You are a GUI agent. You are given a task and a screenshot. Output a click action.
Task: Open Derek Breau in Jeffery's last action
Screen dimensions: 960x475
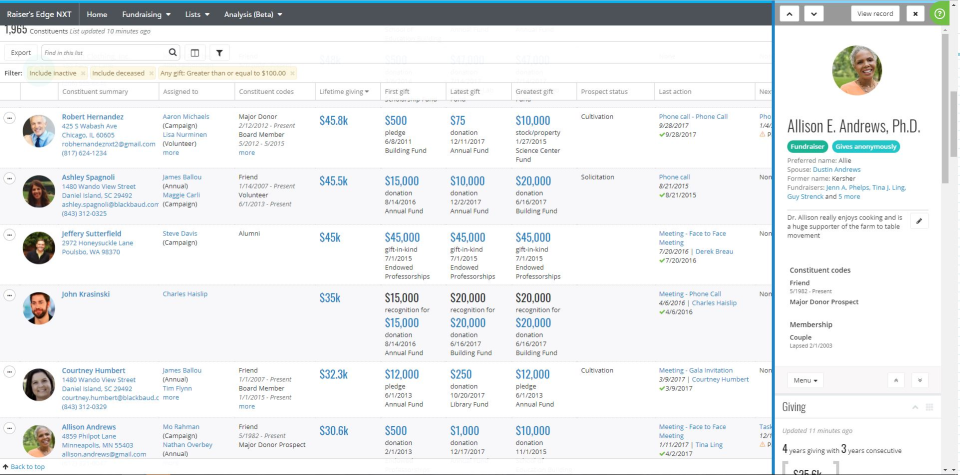714,252
